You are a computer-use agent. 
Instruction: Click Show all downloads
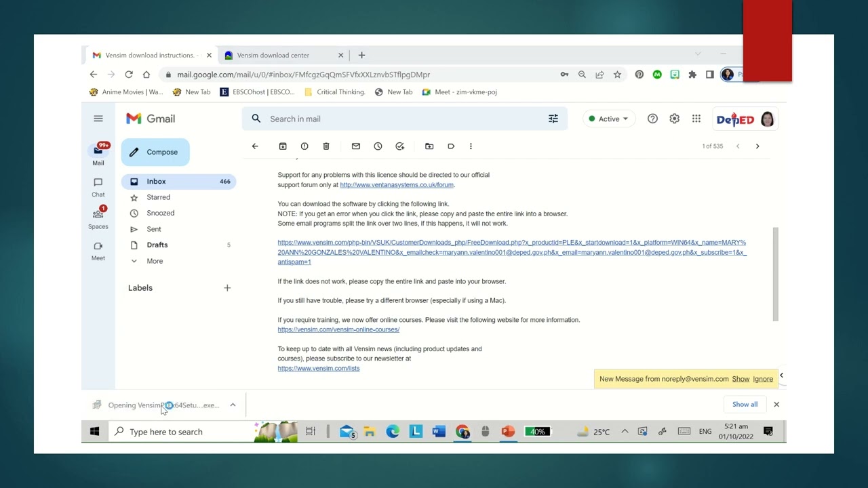point(745,405)
